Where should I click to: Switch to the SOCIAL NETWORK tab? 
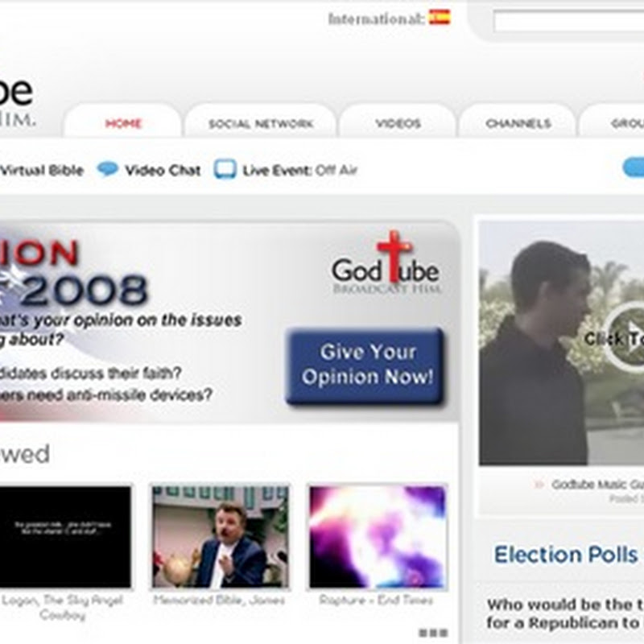(261, 124)
